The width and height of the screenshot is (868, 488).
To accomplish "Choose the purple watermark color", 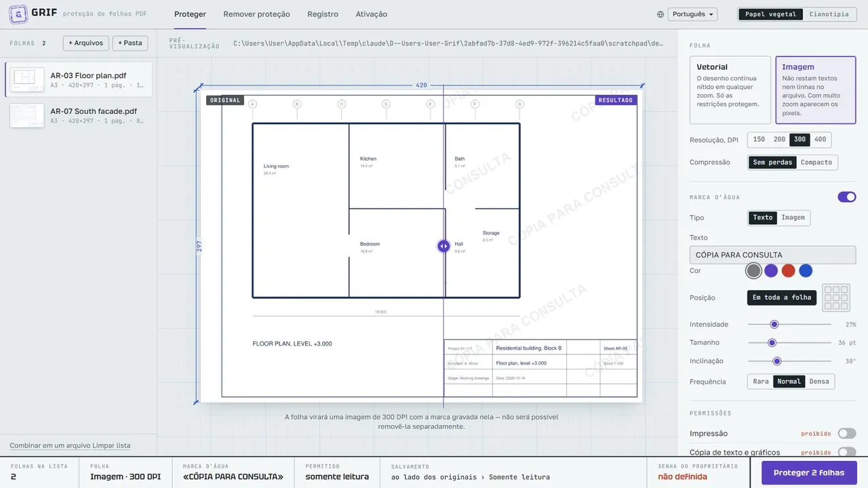I will click(x=771, y=271).
